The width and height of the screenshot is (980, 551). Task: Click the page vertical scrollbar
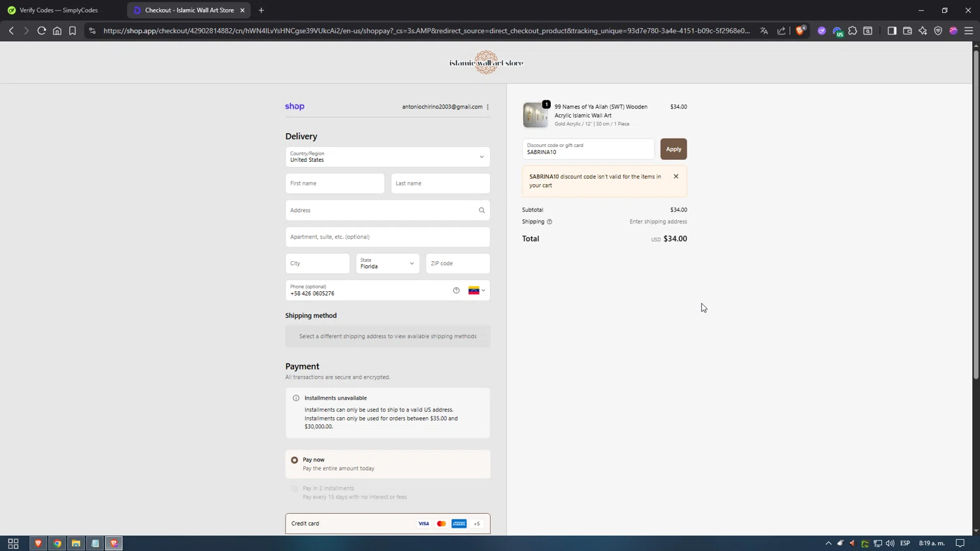[x=976, y=215]
